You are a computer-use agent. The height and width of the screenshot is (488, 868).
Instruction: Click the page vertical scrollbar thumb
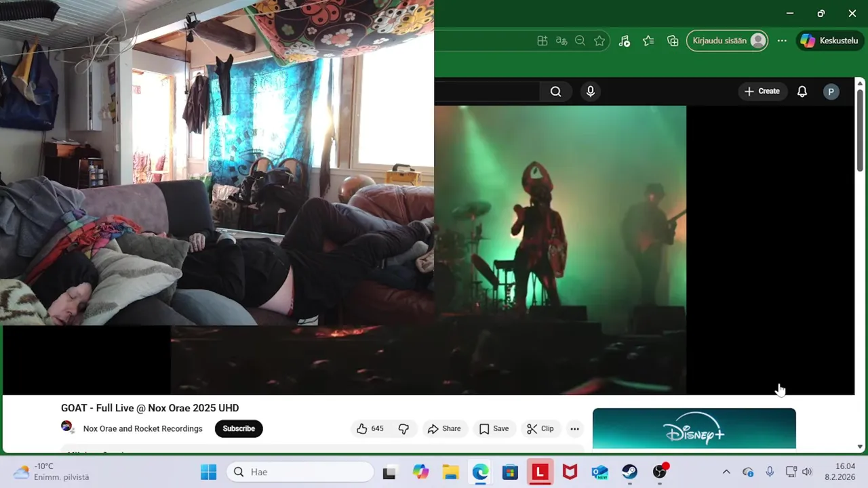tap(860, 130)
